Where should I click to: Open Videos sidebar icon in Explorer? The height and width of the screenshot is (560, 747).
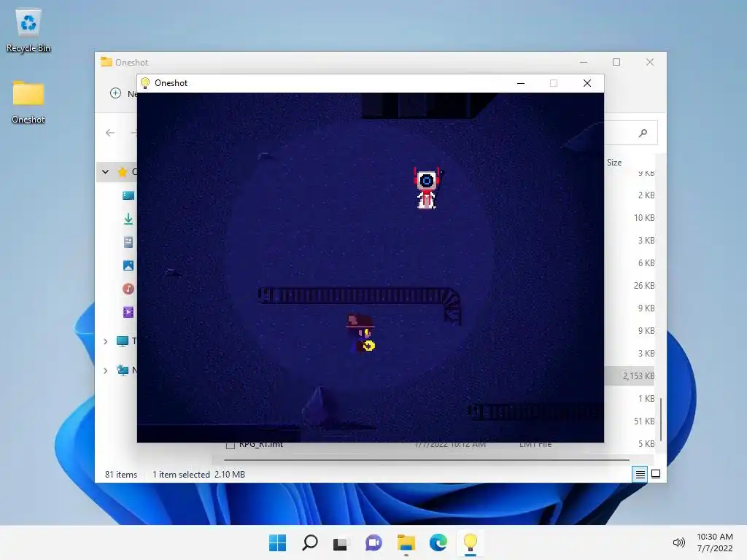coord(128,312)
